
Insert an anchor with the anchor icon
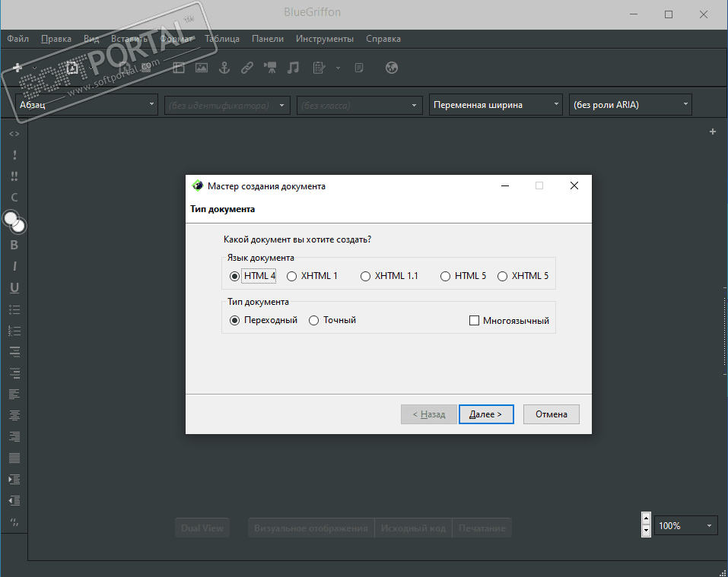(x=224, y=68)
